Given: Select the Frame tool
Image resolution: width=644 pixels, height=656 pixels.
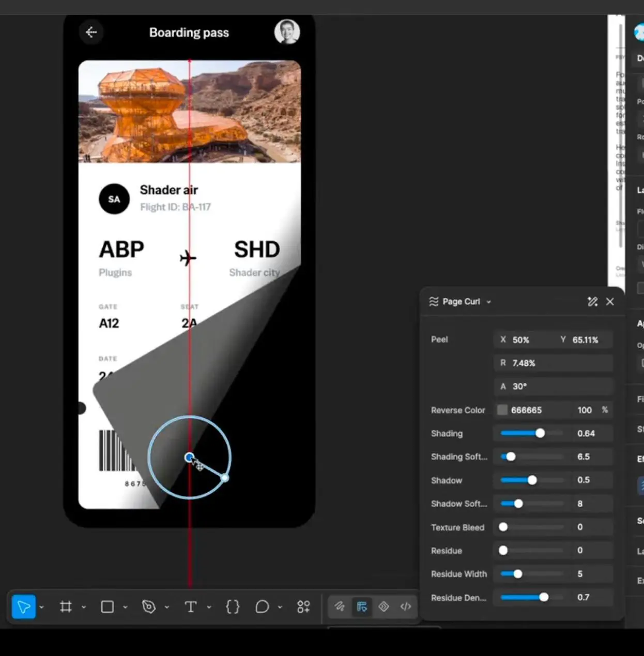Looking at the screenshot, I should tap(66, 606).
